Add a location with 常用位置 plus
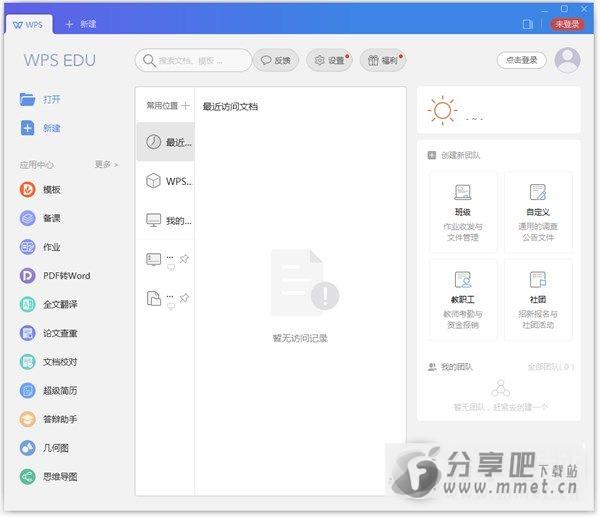The height and width of the screenshot is (517, 600). pos(186,105)
